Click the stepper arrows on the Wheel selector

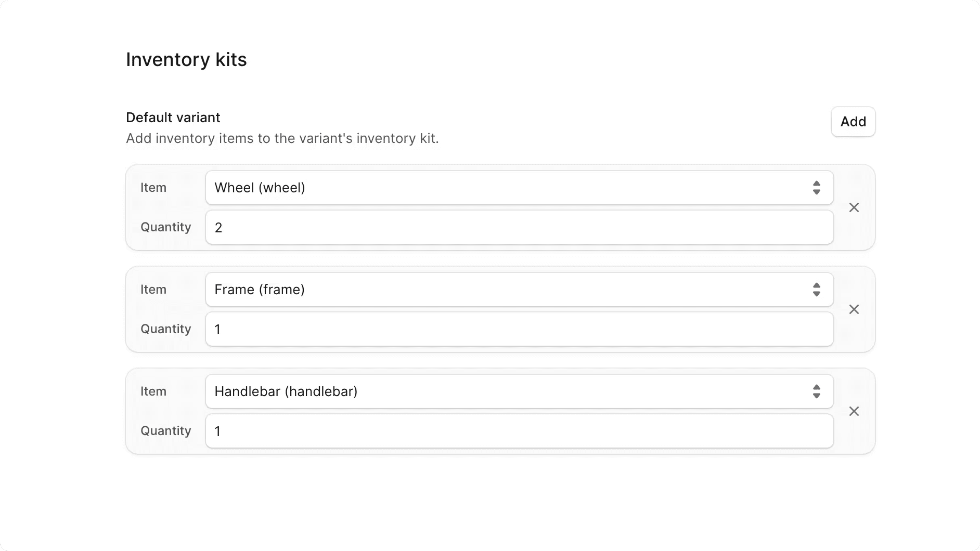(x=816, y=188)
